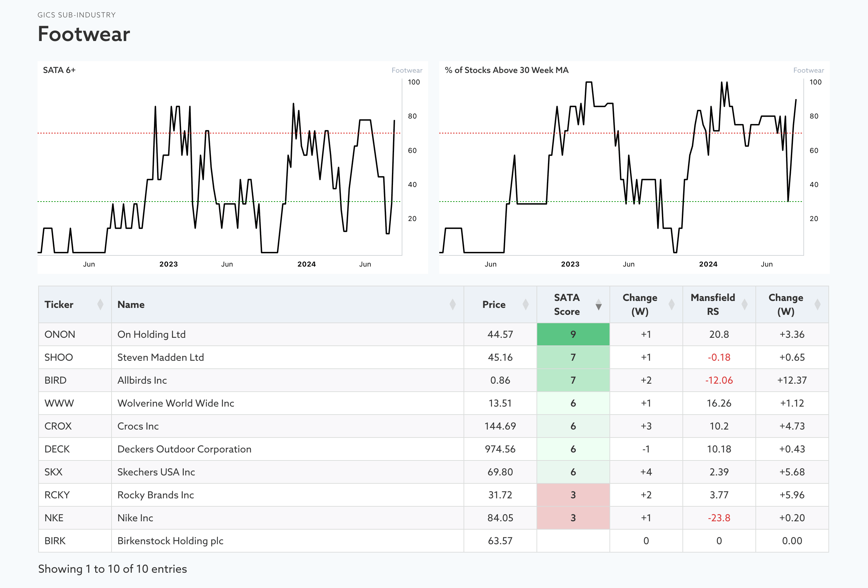Click Skechers SATA change +4
The height and width of the screenshot is (588, 868).
click(x=646, y=472)
